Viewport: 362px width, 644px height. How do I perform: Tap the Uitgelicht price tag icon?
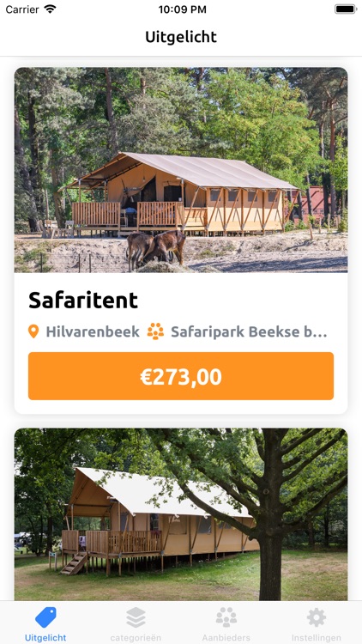pyautogui.click(x=45, y=617)
